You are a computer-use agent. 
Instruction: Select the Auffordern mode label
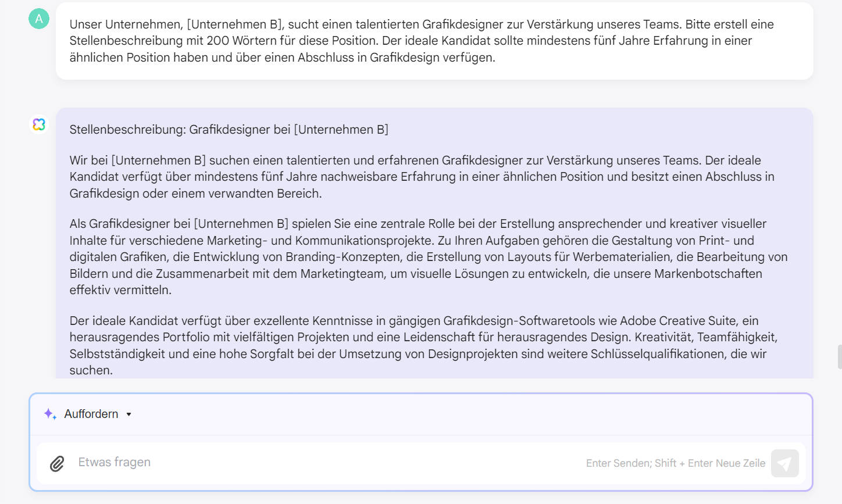click(x=91, y=414)
